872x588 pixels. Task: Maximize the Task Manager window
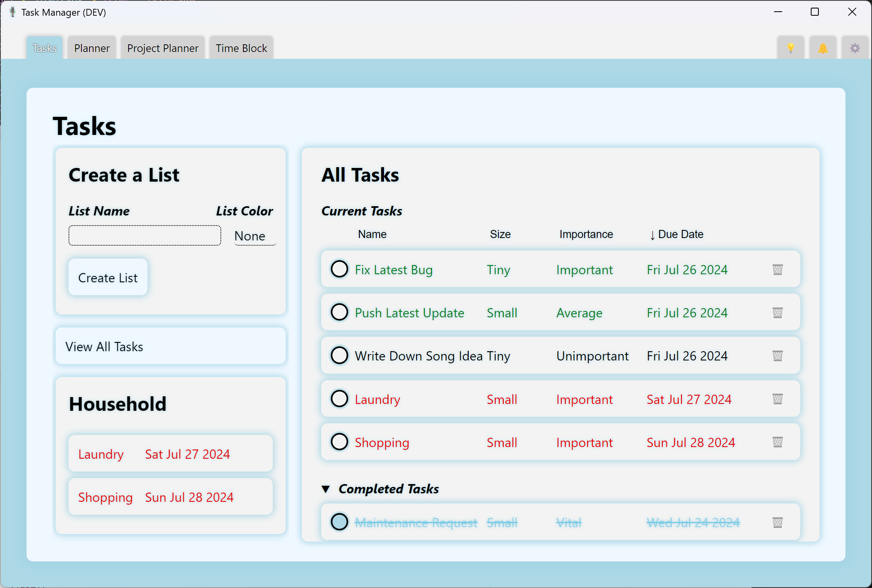815,12
